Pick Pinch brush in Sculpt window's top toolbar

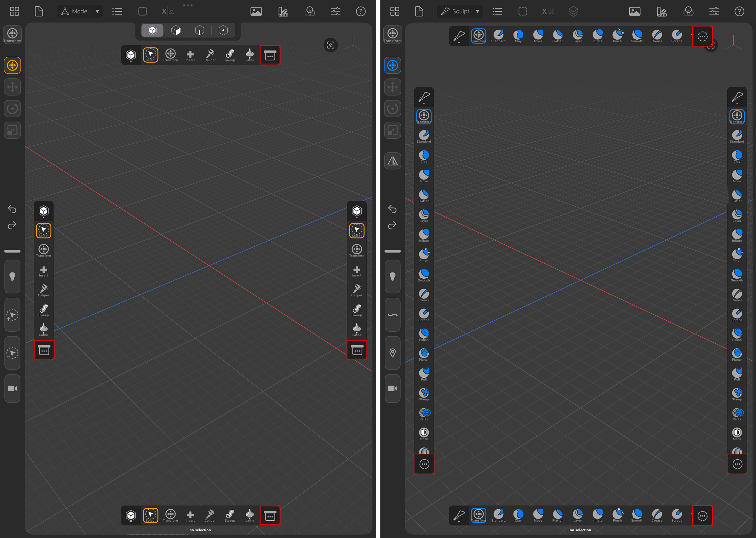coord(617,36)
